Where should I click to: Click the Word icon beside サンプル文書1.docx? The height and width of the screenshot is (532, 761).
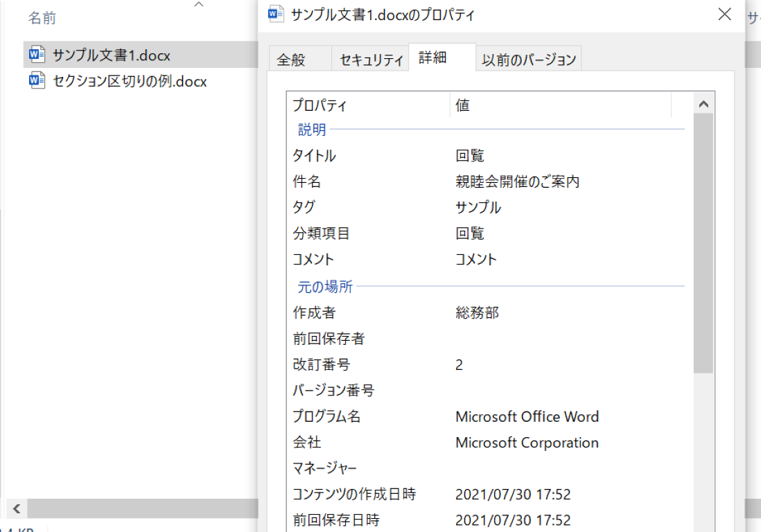pyautogui.click(x=35, y=55)
